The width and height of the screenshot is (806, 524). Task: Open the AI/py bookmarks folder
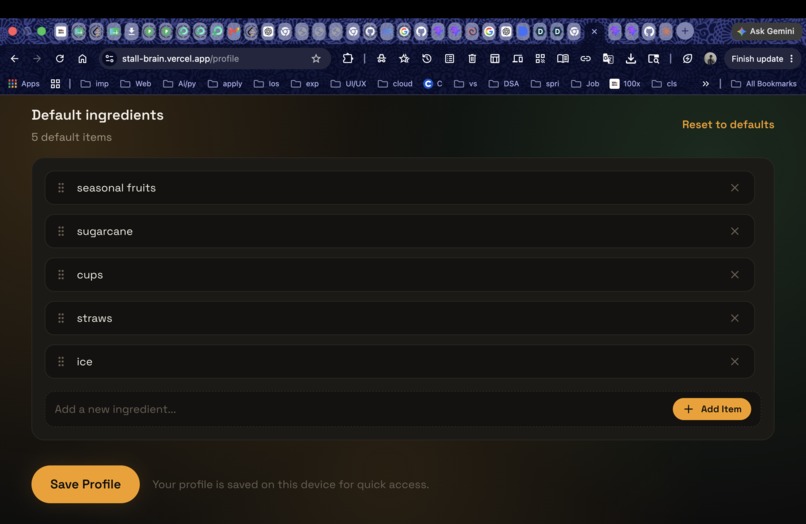pos(179,84)
